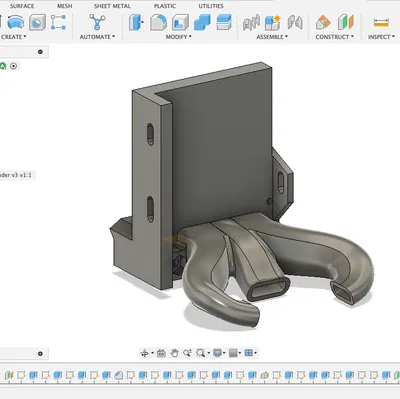Select the first construction plane timeline feature

[9, 375]
